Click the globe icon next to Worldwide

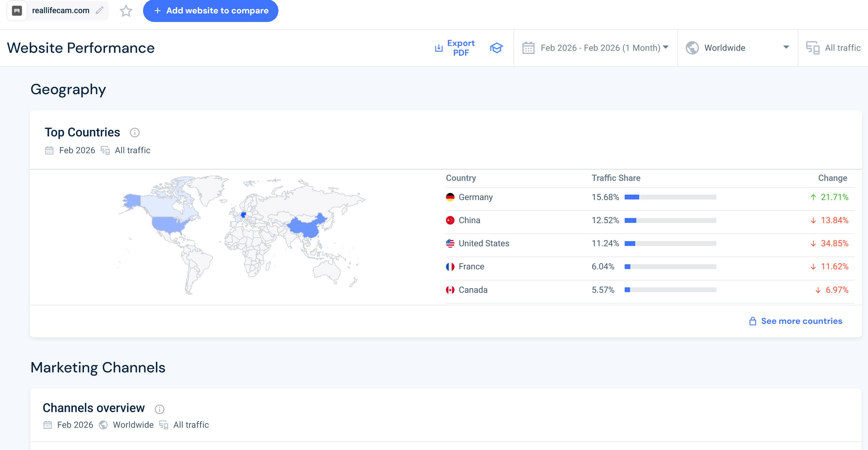click(x=692, y=48)
